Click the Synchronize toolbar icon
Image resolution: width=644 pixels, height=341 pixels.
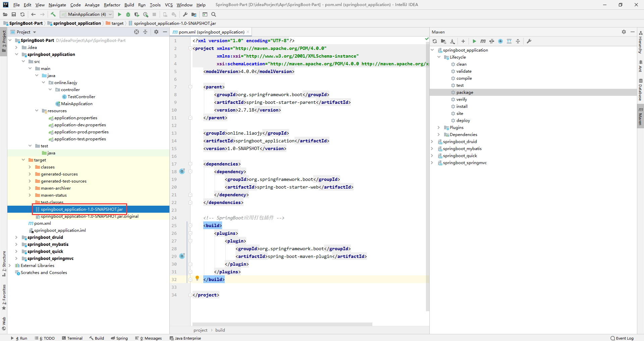coord(22,14)
